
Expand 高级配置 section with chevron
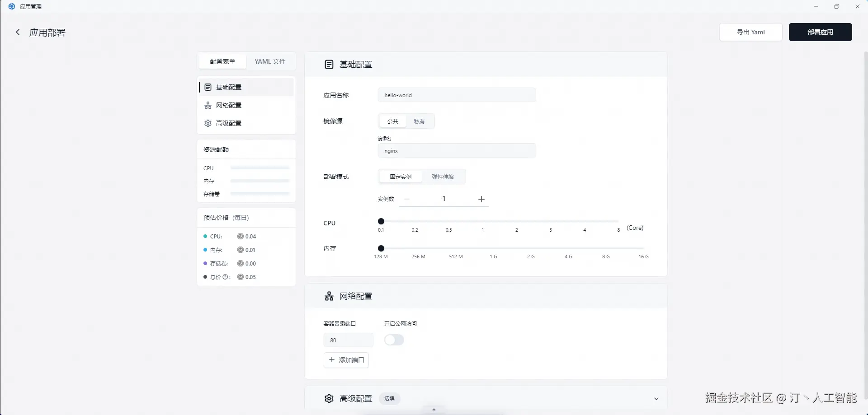pos(656,399)
